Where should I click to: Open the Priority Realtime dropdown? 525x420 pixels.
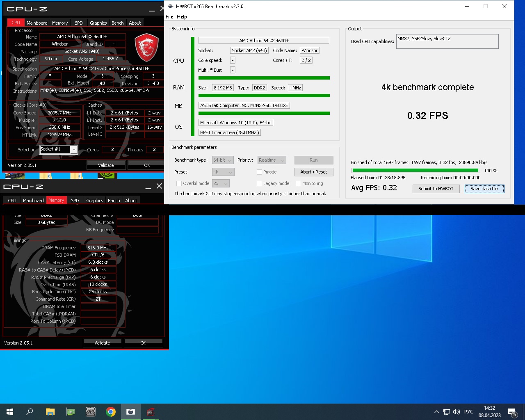[272, 160]
